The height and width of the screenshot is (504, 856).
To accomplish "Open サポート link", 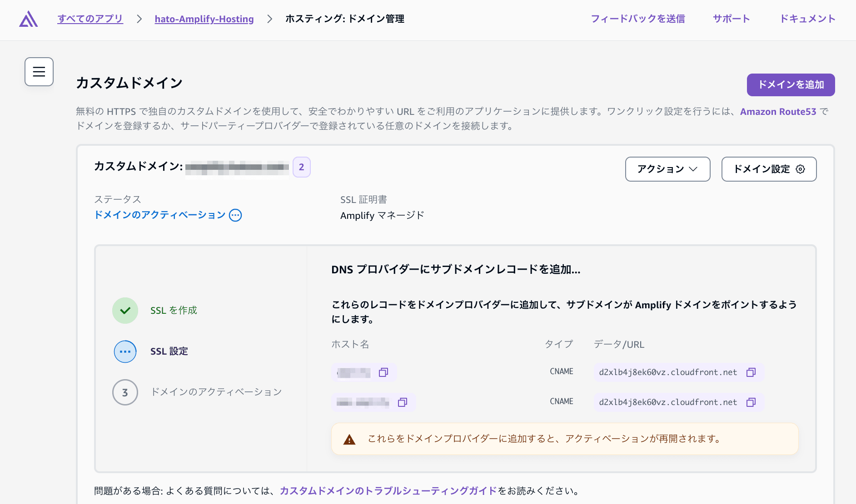I will 731,19.
